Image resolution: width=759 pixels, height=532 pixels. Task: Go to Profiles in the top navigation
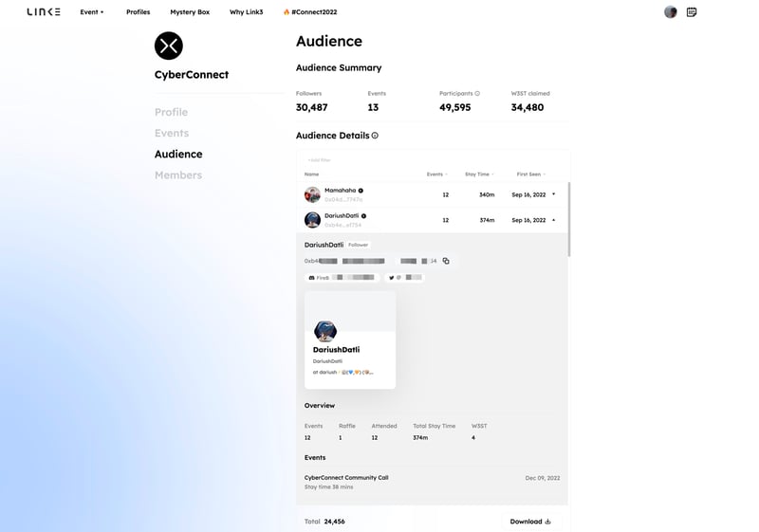pyautogui.click(x=138, y=12)
